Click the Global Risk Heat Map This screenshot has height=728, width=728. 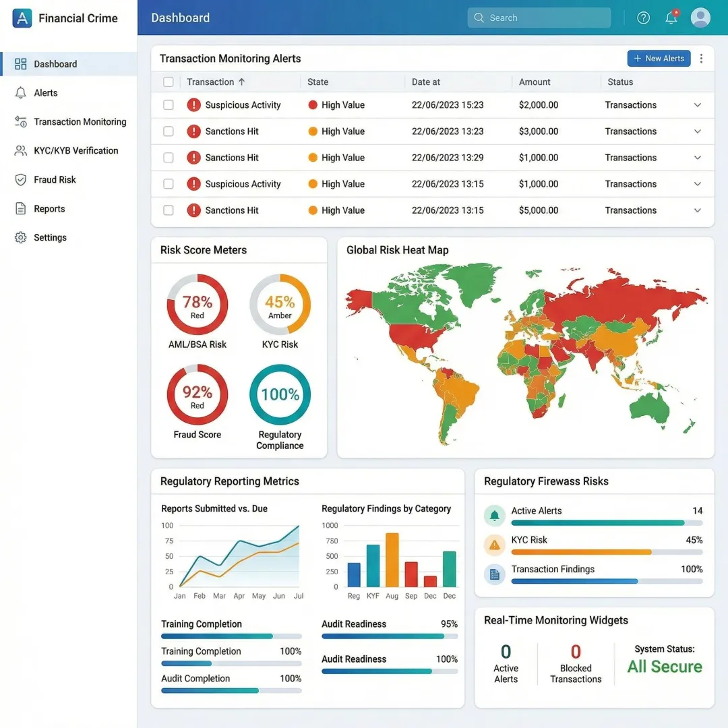526,355
